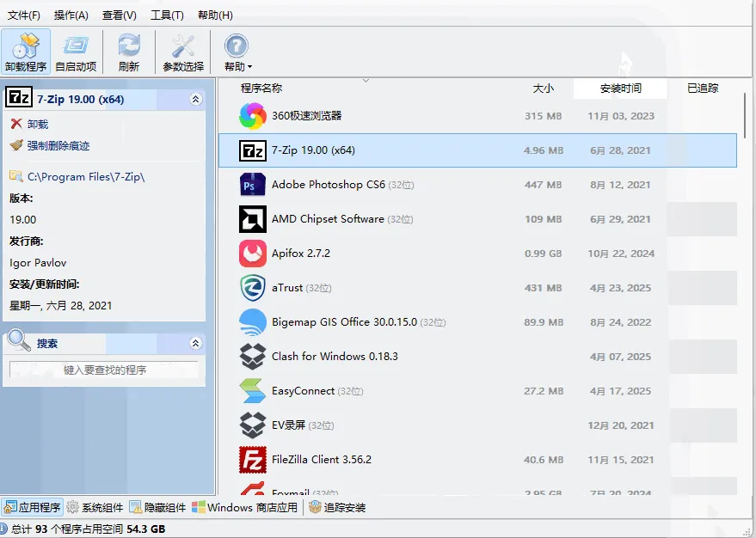Select the 360极速浏览器 program icon
This screenshot has height=538, width=756.
point(253,116)
